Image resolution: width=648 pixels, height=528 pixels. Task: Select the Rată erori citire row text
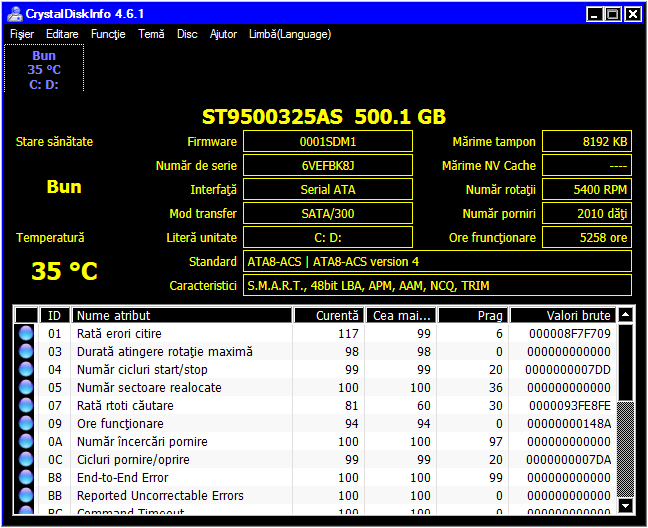tap(119, 333)
